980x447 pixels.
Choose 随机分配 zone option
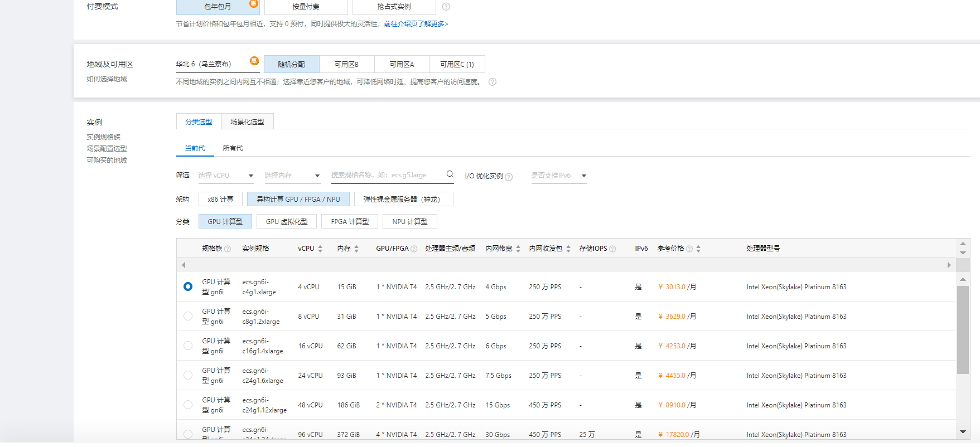pos(292,64)
